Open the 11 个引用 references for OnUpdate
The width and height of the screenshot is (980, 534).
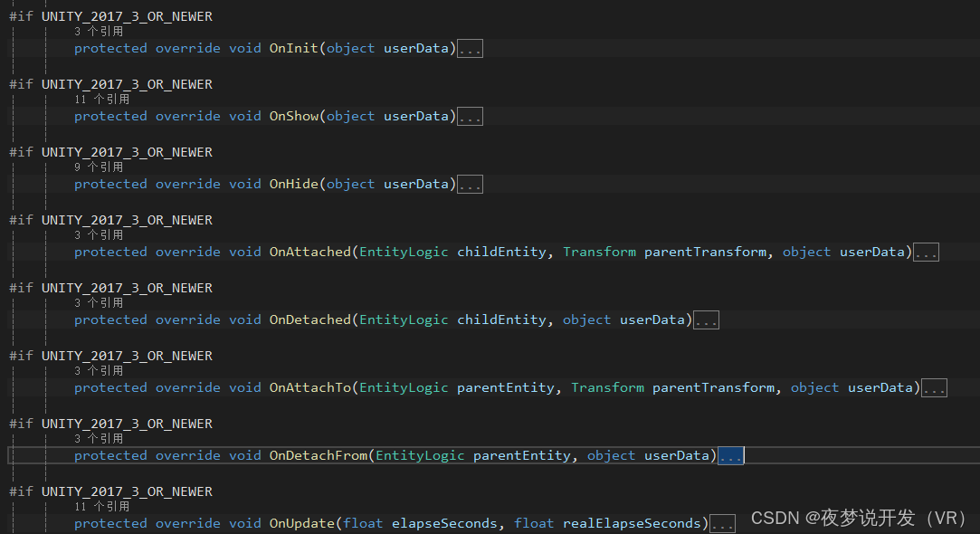click(x=102, y=506)
